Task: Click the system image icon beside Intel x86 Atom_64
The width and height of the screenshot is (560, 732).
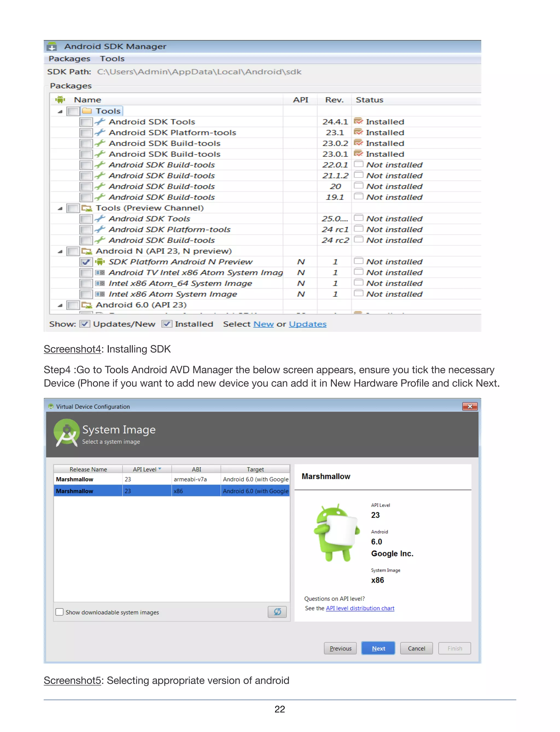Action: point(100,283)
